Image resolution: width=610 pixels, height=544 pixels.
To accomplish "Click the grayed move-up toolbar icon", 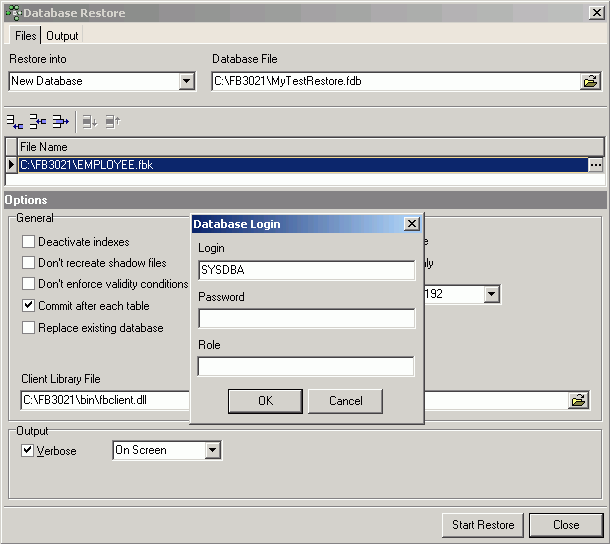I will point(112,122).
